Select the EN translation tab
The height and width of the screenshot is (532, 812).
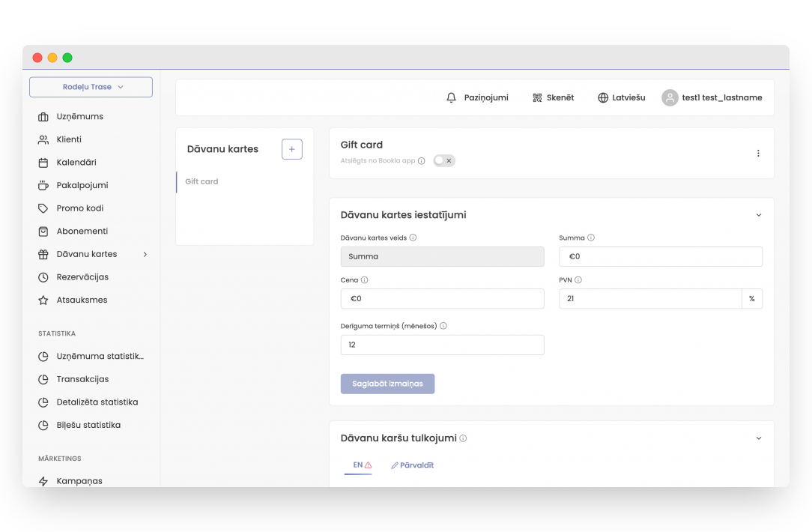click(358, 465)
